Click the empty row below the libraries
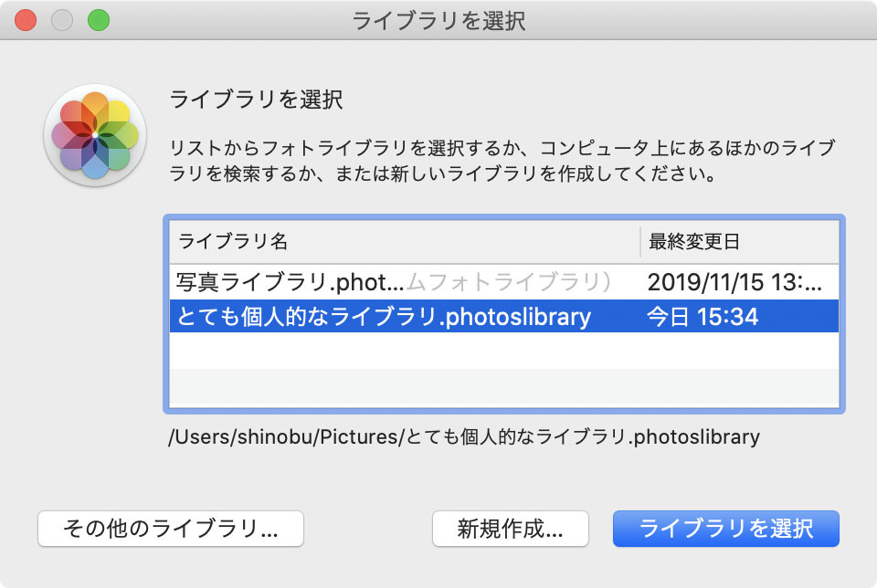877x588 pixels. click(503, 351)
